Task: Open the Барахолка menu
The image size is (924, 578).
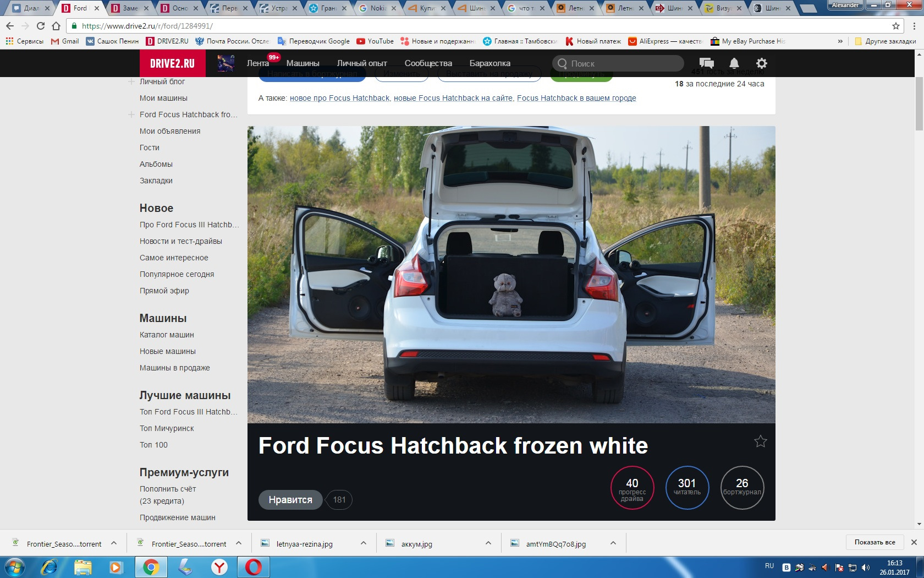Action: [x=490, y=63]
